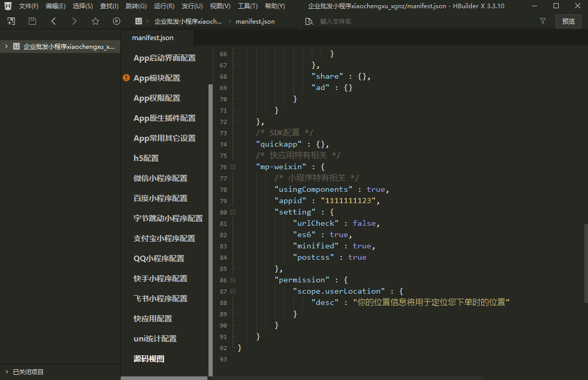The image size is (588, 380).
Task: Expand the 企业批发小程序 project tree node
Action: point(6,46)
